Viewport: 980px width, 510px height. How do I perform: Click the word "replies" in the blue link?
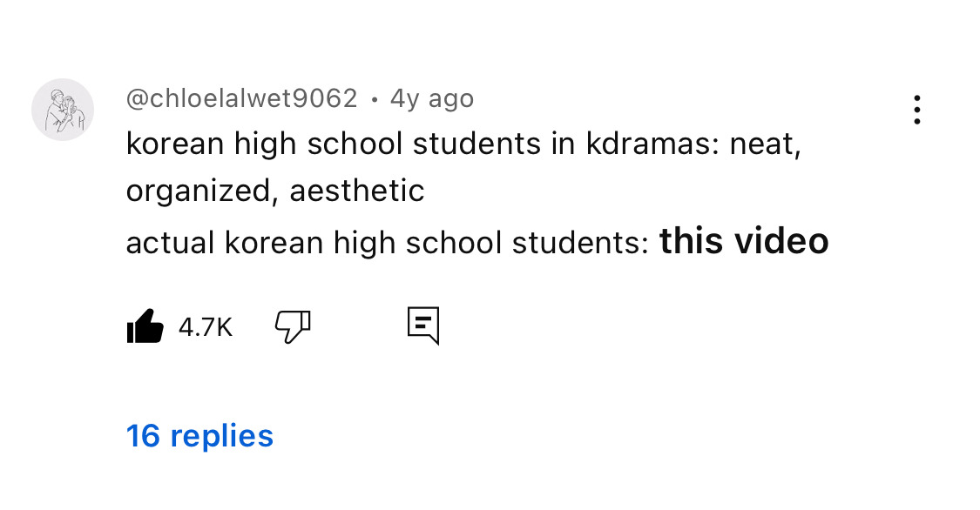click(222, 435)
